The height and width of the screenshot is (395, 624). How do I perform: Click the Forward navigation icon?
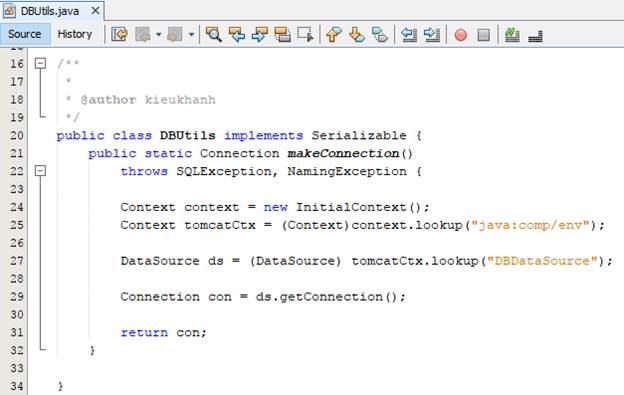(x=174, y=35)
